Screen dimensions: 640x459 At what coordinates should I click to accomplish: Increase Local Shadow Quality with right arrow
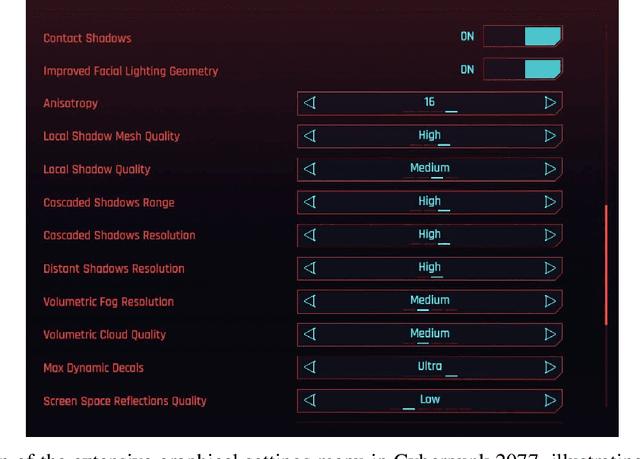(x=550, y=169)
